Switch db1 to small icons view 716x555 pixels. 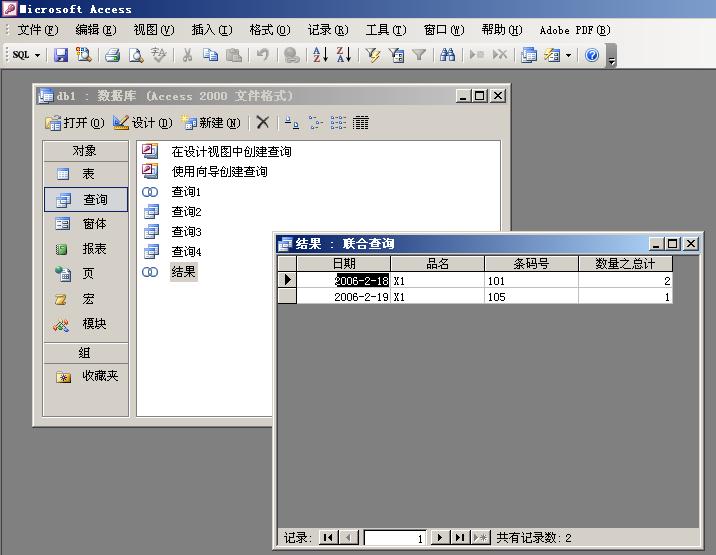click(x=315, y=122)
